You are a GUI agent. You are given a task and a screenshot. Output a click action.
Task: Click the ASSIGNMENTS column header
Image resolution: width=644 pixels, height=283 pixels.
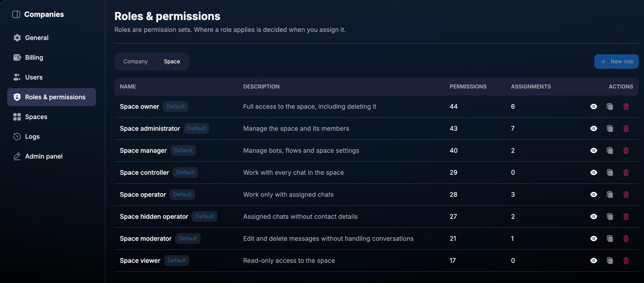(531, 87)
